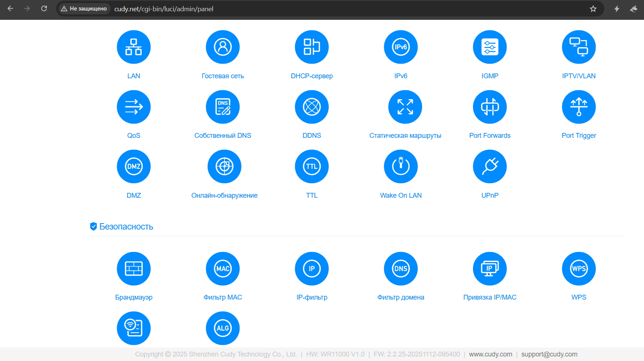
Task: Open the Port Forwards icon
Action: 490,107
